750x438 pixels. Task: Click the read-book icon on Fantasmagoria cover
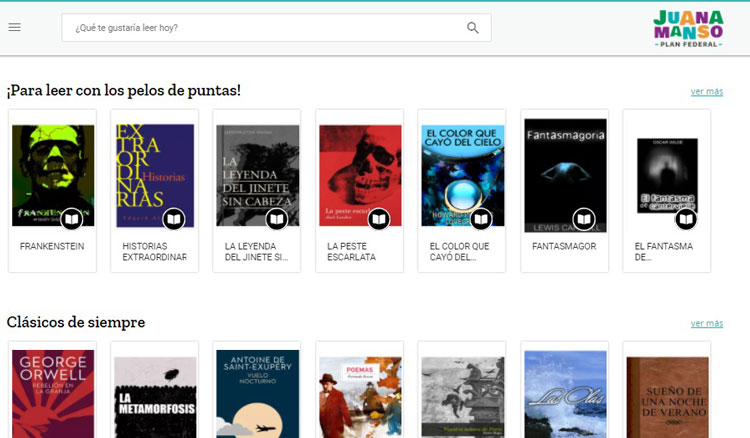click(584, 219)
